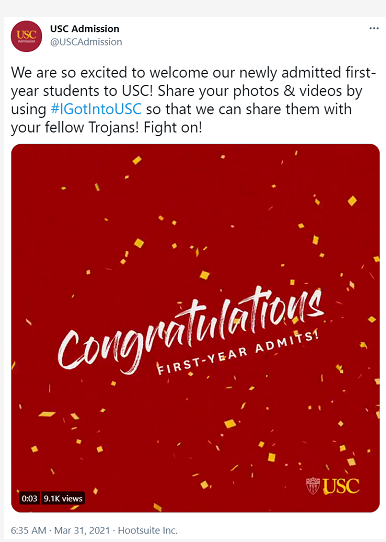Click the Mar 31, 2021 date
This screenshot has width=386, height=542.
click(82, 530)
